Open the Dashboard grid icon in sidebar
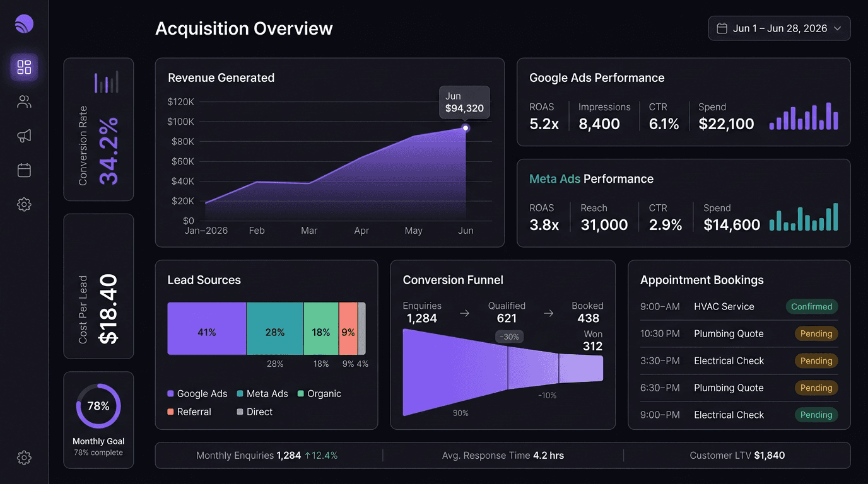868x484 pixels. [x=24, y=67]
